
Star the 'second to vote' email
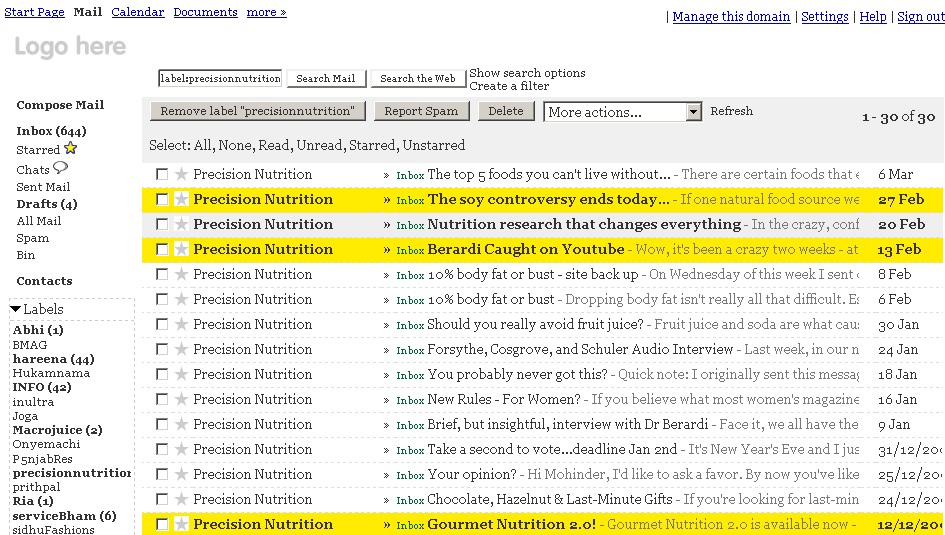tap(181, 449)
